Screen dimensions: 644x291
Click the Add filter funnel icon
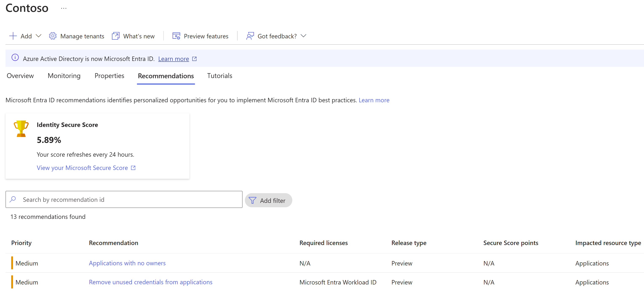[x=252, y=200]
